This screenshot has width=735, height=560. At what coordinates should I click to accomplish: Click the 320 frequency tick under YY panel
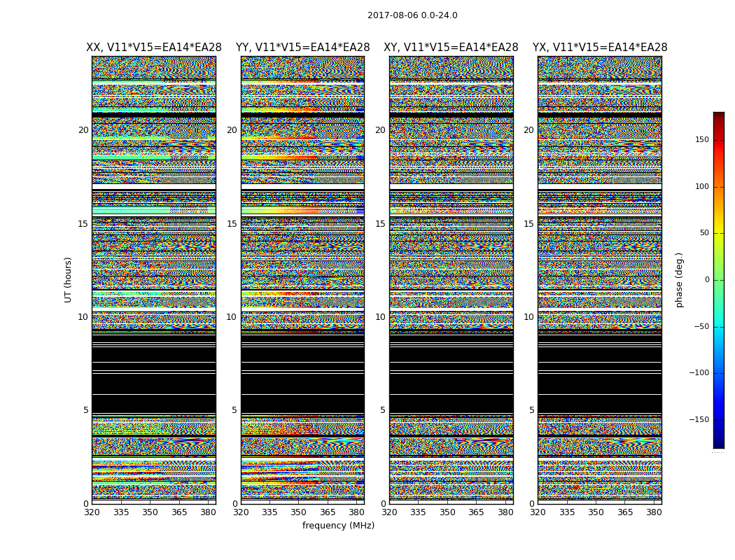(241, 512)
